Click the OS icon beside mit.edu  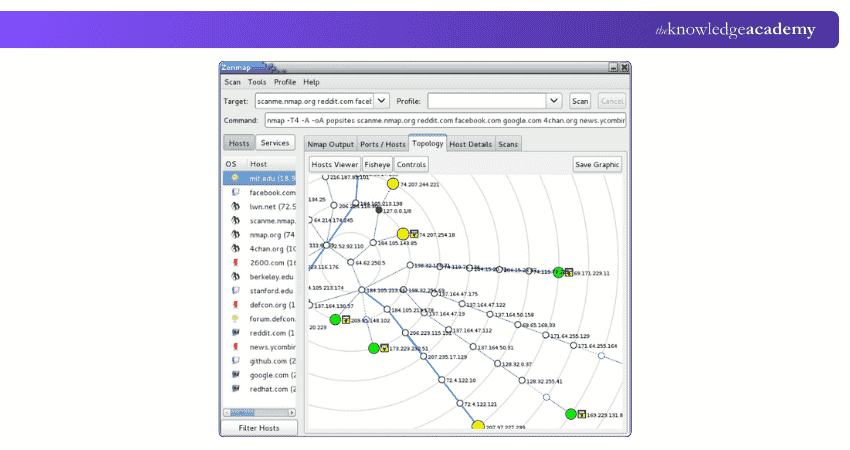click(235, 178)
